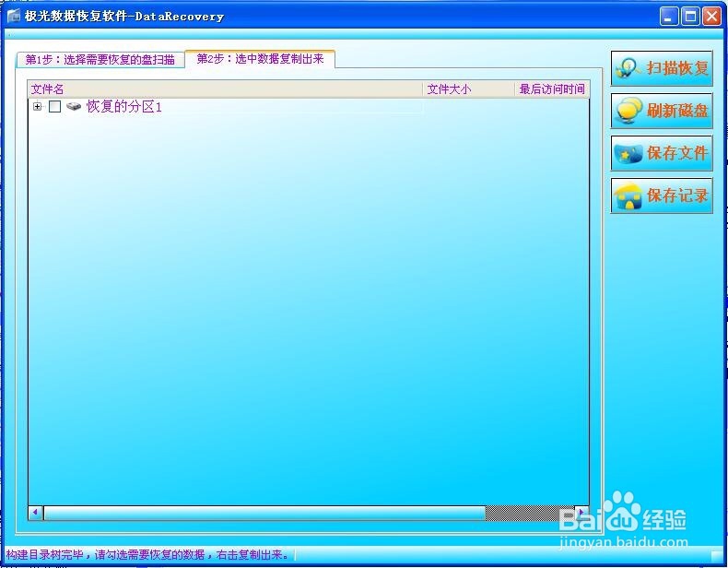Screen dimensions: 728x568
Task: Minimize the DataRecovery window
Action: click(x=669, y=17)
